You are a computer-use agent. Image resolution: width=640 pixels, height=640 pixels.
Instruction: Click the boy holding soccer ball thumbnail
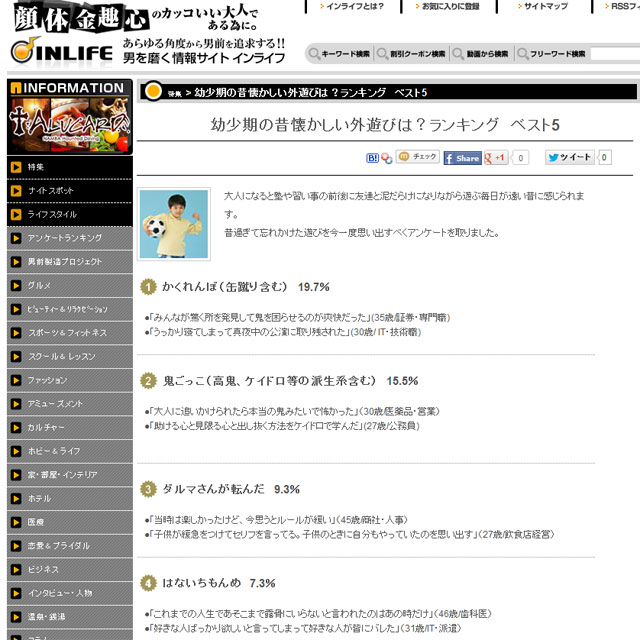point(173,223)
